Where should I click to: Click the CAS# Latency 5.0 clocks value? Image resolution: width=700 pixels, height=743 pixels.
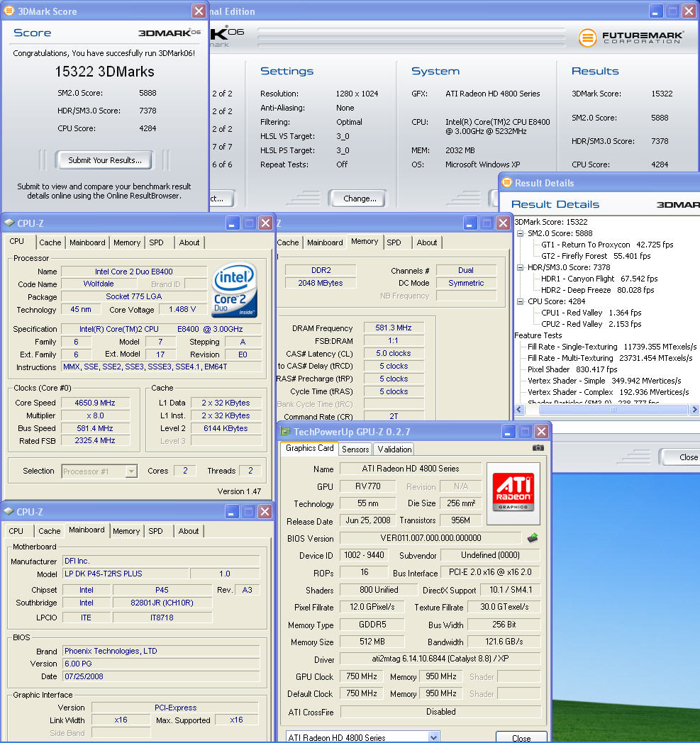click(394, 354)
